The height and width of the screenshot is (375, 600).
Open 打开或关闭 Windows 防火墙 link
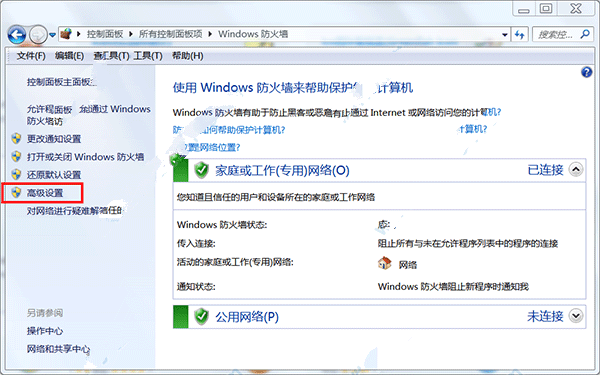pos(85,157)
